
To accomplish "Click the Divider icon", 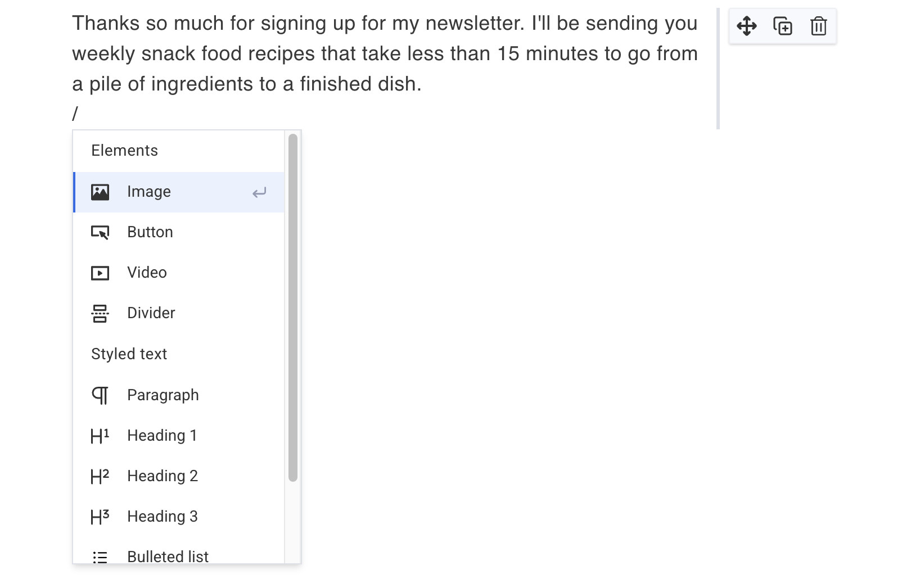I will [100, 313].
